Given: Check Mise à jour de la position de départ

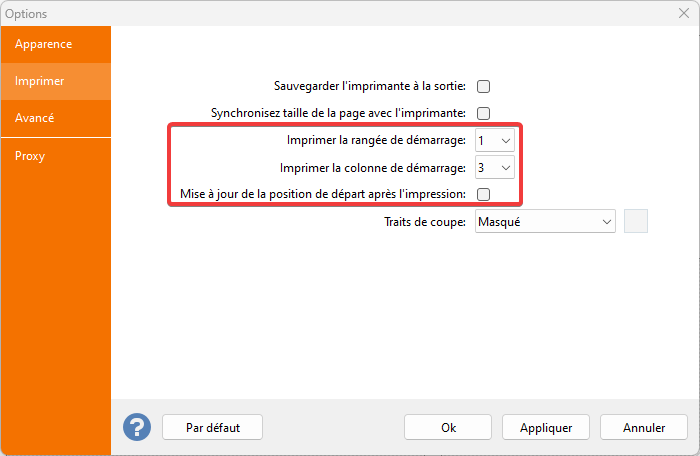Looking at the screenshot, I should pyautogui.click(x=484, y=194).
